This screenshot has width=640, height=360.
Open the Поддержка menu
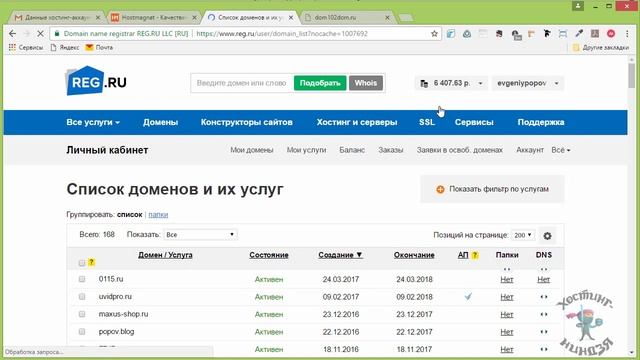(x=541, y=122)
